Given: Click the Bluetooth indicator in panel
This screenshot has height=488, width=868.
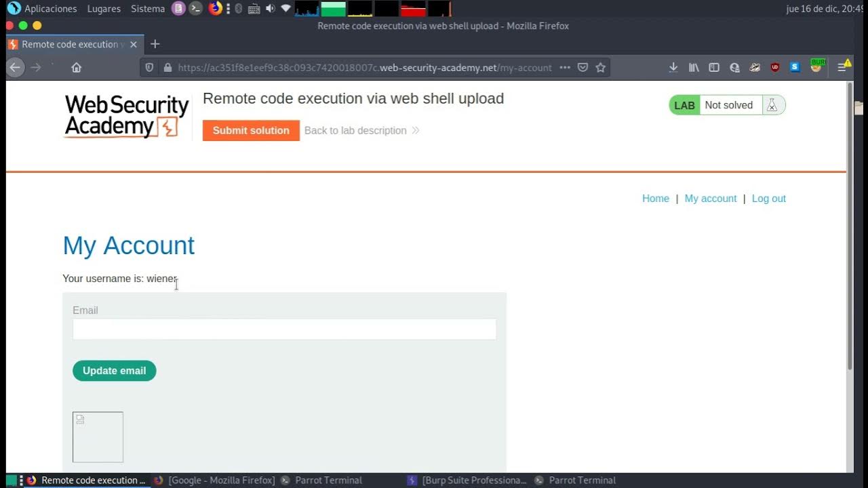Looking at the screenshot, I should point(239,9).
